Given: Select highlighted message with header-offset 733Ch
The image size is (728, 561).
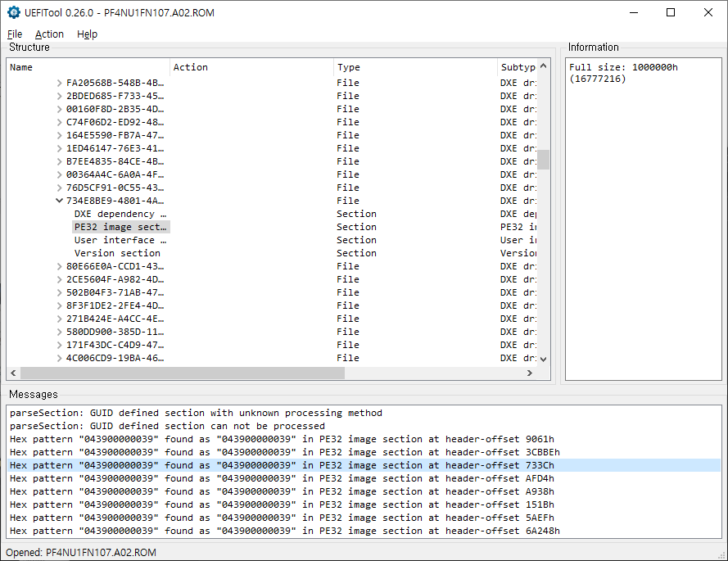Looking at the screenshot, I should point(364,465).
